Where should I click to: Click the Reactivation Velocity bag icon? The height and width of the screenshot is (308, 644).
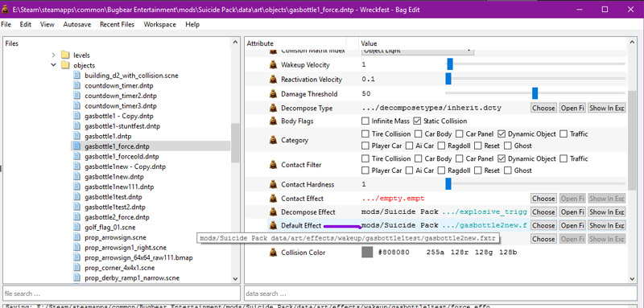273,79
